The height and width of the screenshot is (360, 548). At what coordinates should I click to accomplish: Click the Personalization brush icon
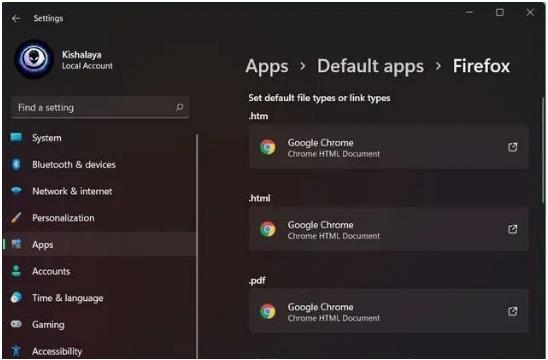pos(16,217)
